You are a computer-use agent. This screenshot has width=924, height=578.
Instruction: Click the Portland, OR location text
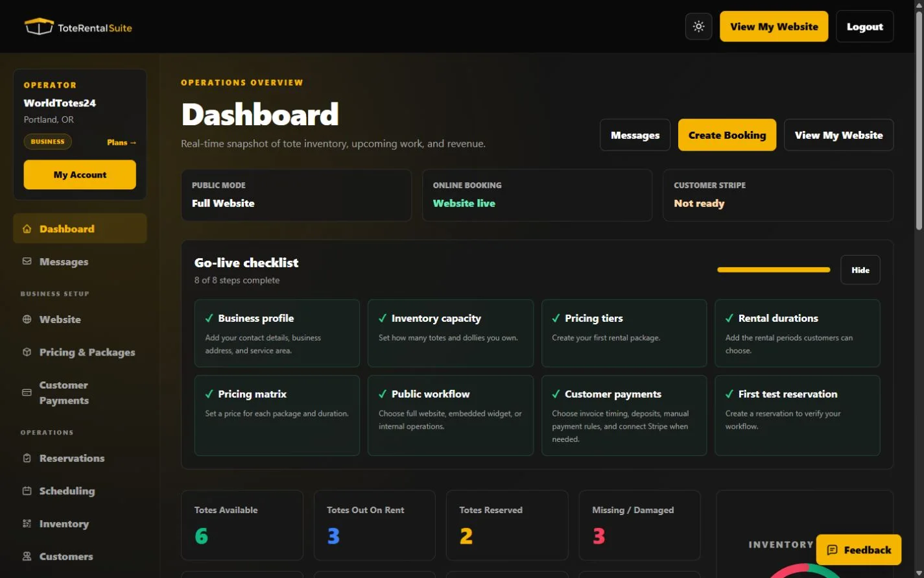point(49,120)
